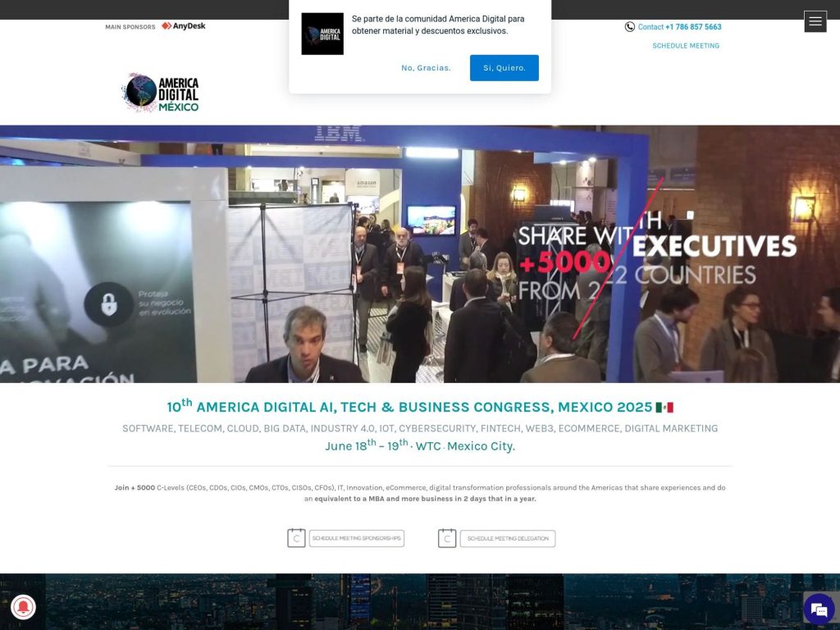Click the hero banner executives image

pyautogui.click(x=420, y=254)
